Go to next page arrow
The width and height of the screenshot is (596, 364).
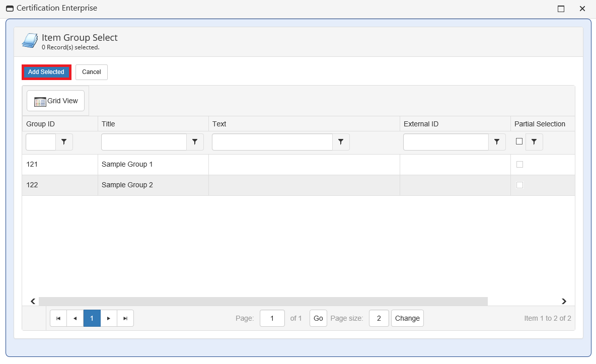tap(109, 318)
